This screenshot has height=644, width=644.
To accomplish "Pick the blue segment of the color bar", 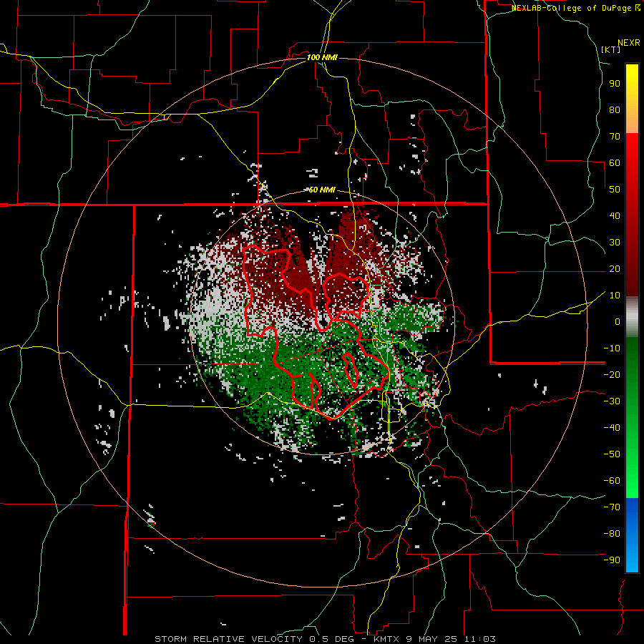I will point(632,535).
